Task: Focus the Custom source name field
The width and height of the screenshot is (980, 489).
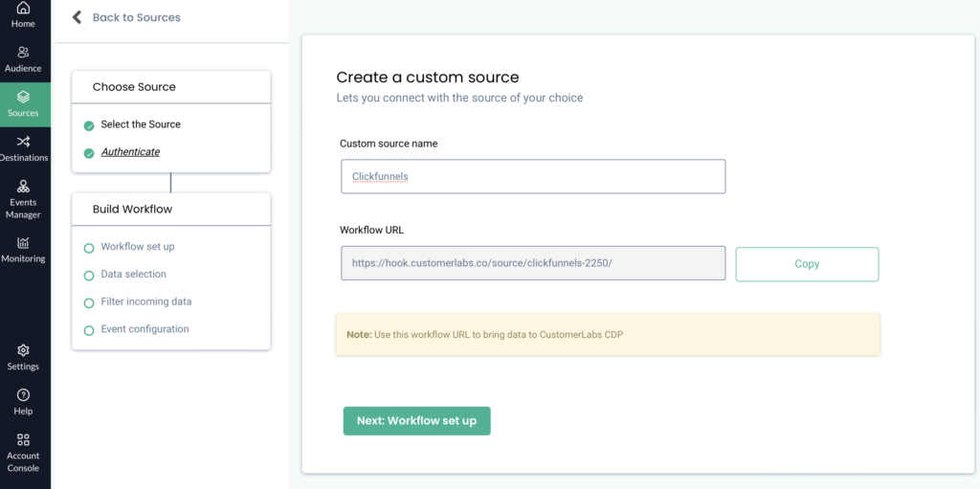Action: pos(533,176)
